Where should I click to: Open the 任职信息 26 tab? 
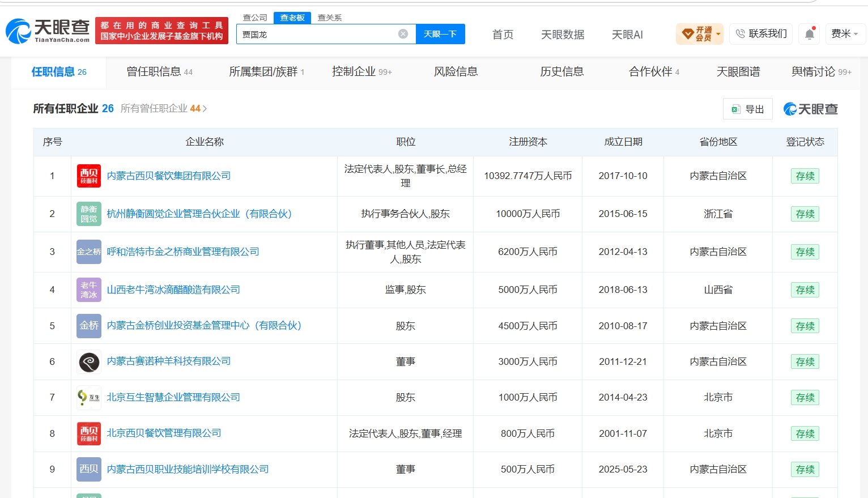click(x=59, y=72)
